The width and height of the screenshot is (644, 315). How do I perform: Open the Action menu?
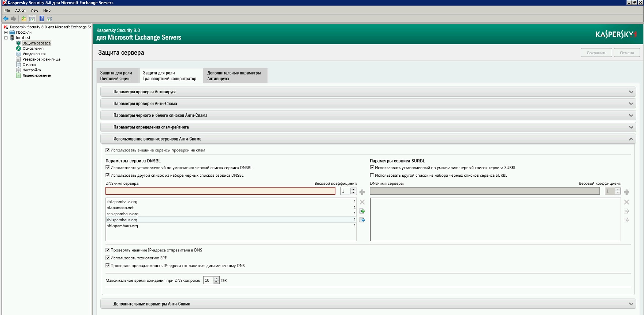[x=20, y=10]
